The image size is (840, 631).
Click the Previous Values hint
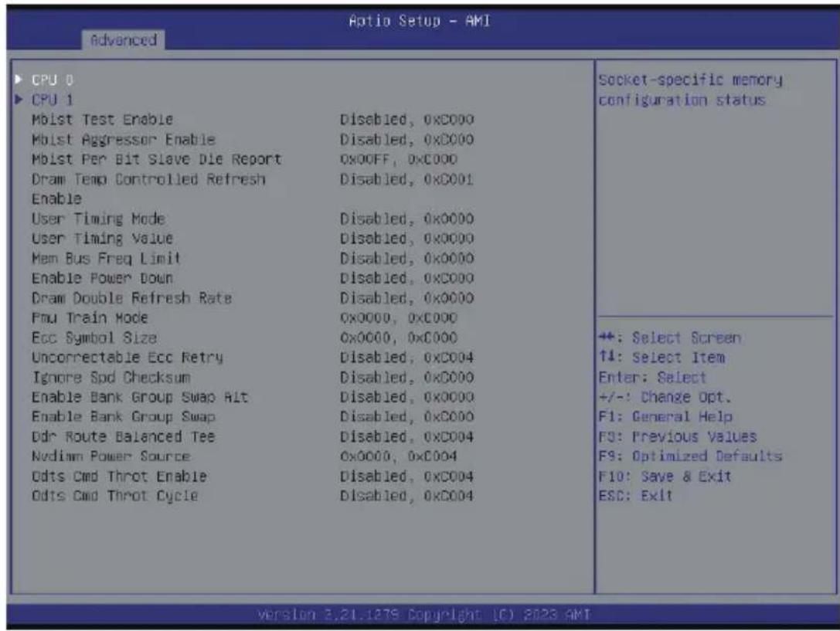(678, 436)
